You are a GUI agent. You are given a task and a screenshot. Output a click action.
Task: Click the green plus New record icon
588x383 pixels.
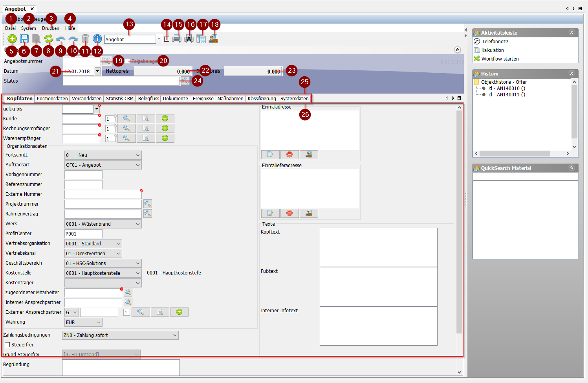point(12,39)
